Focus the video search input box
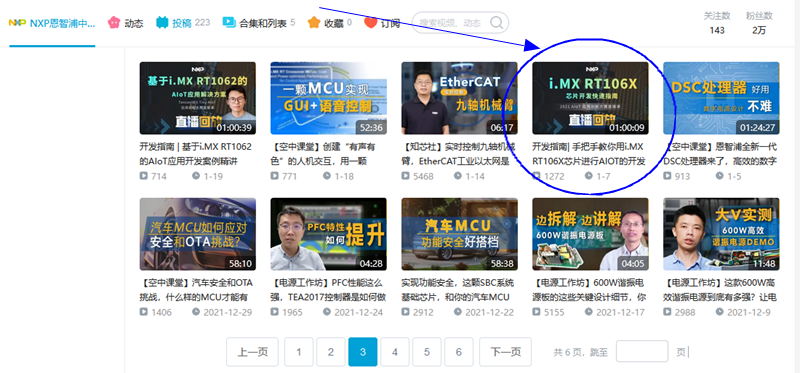 coord(452,23)
